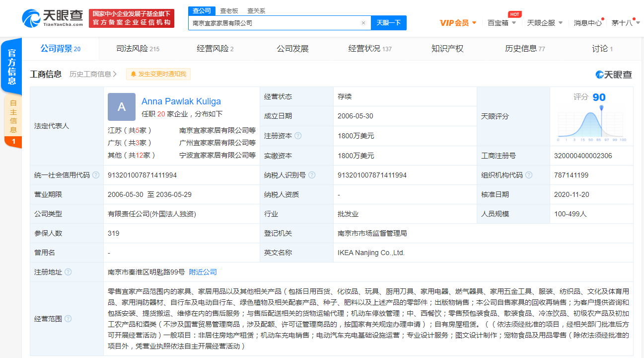Open 消息中心 notifications
Image resolution: width=644 pixels, height=358 pixels.
click(588, 23)
